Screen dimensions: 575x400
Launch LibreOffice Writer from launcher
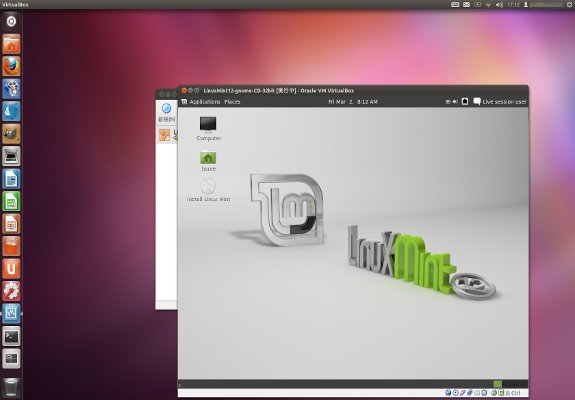tap(11, 179)
